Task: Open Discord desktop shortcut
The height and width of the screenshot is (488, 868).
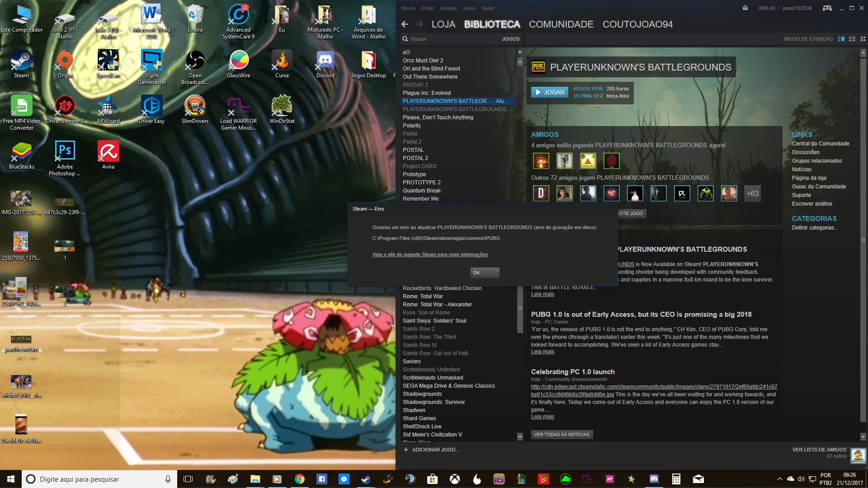Action: tap(325, 63)
